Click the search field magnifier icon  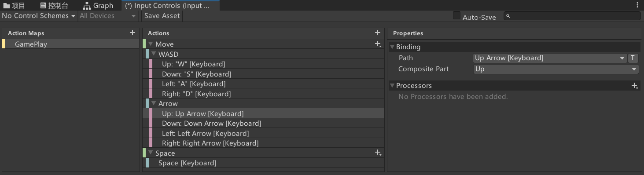click(x=508, y=16)
